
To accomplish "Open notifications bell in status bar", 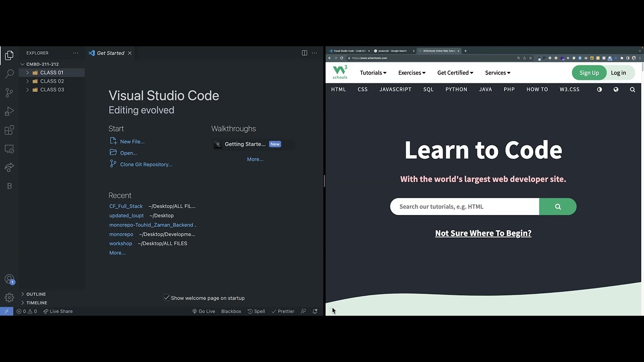I will (315, 311).
